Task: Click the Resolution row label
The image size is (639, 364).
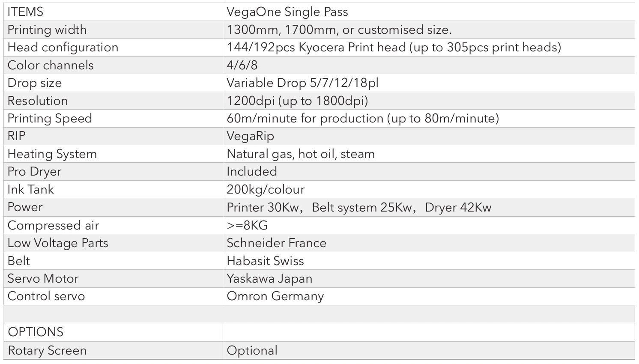Action: coord(38,101)
